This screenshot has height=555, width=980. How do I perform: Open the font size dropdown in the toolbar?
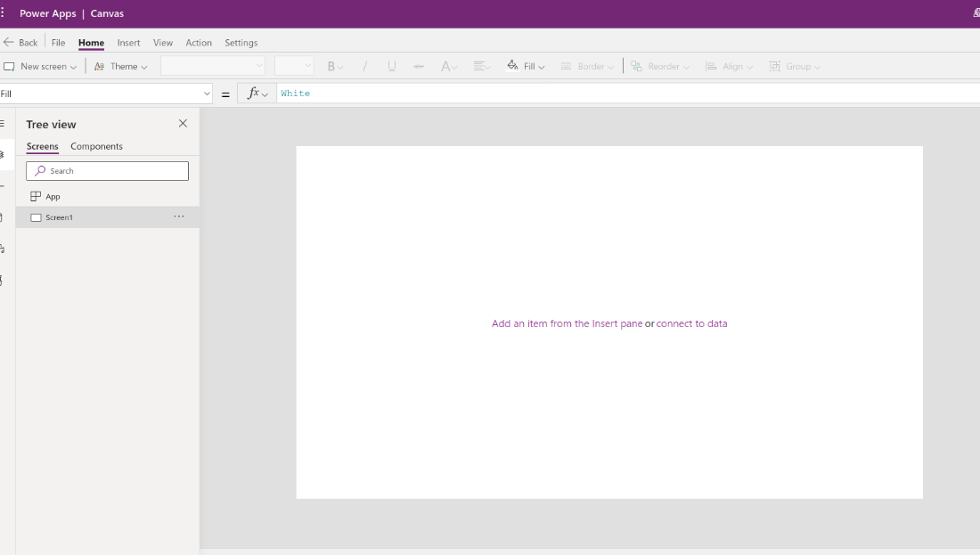[x=294, y=66]
